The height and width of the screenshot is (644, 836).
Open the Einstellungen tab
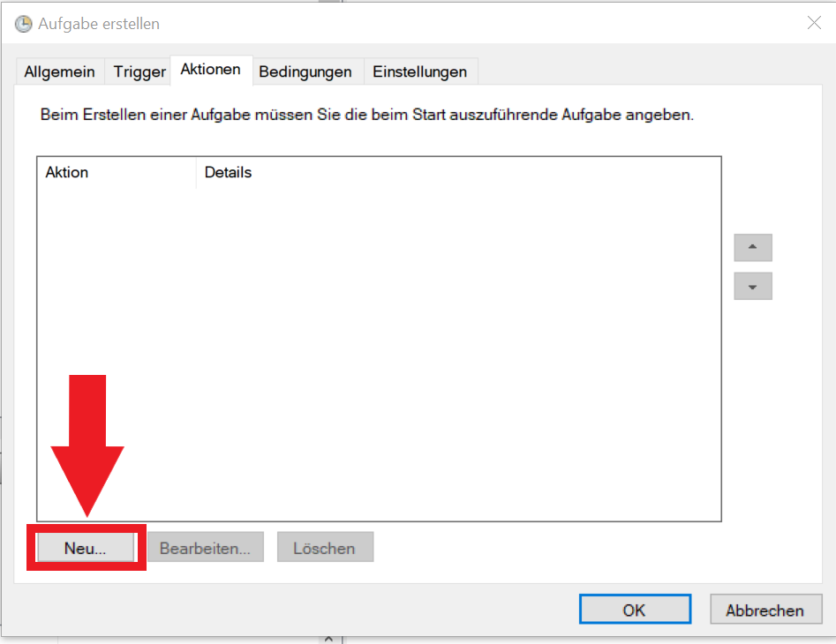[x=420, y=71]
